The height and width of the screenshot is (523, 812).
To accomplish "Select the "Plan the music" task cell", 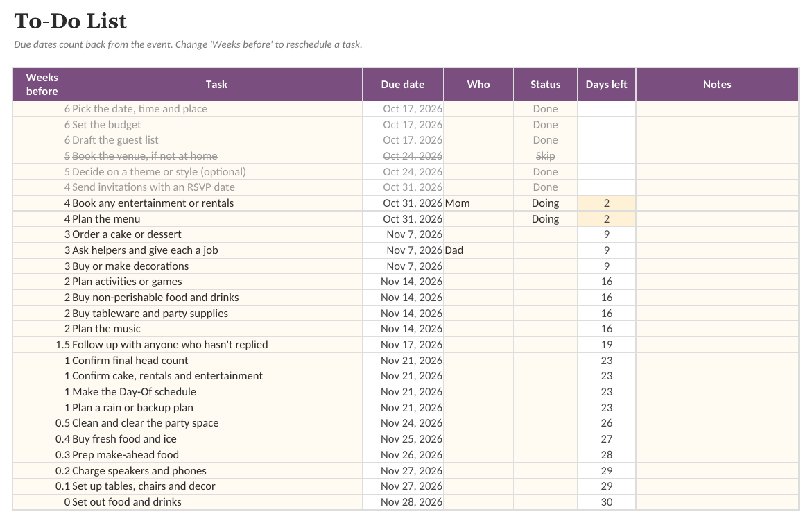I will click(216, 329).
